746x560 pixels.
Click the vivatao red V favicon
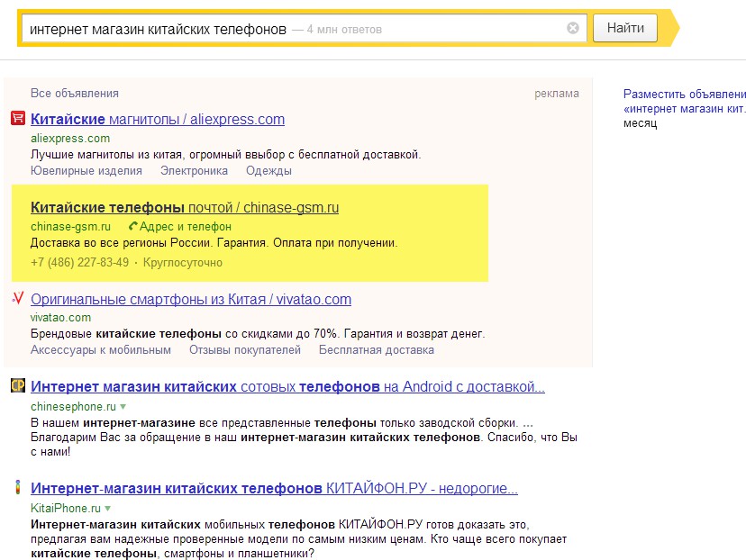[18, 298]
